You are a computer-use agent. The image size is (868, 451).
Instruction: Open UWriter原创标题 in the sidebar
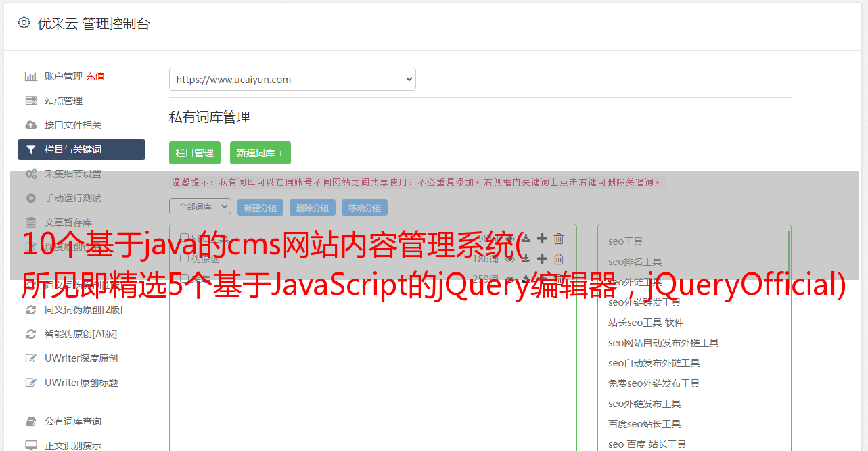(81, 383)
